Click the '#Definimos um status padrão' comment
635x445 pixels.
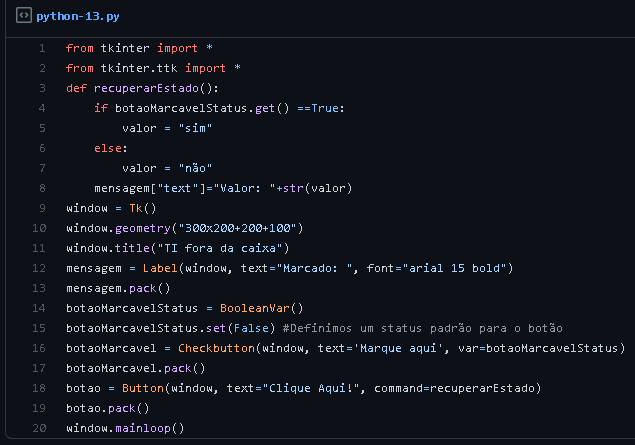(423, 328)
